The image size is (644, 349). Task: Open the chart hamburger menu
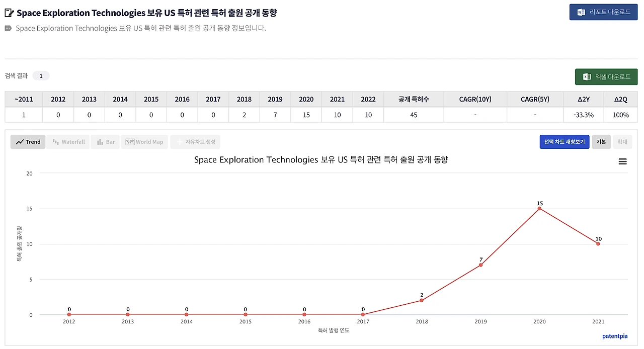pos(622,161)
